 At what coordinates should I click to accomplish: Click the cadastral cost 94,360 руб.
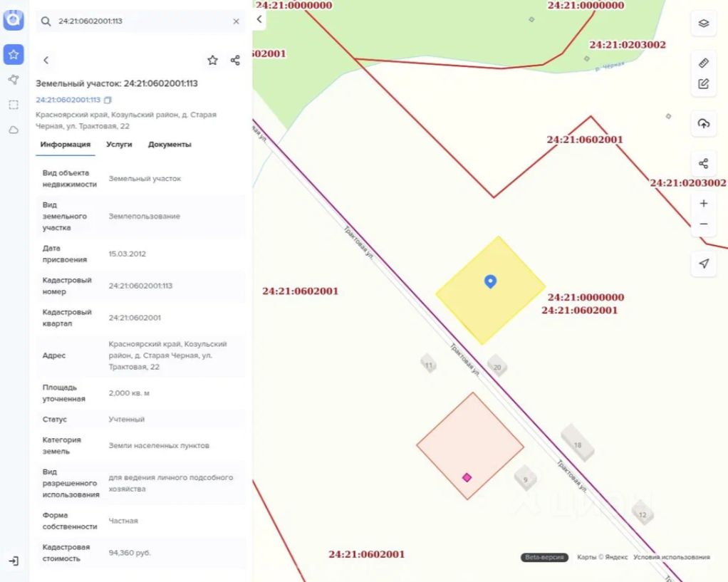130,553
